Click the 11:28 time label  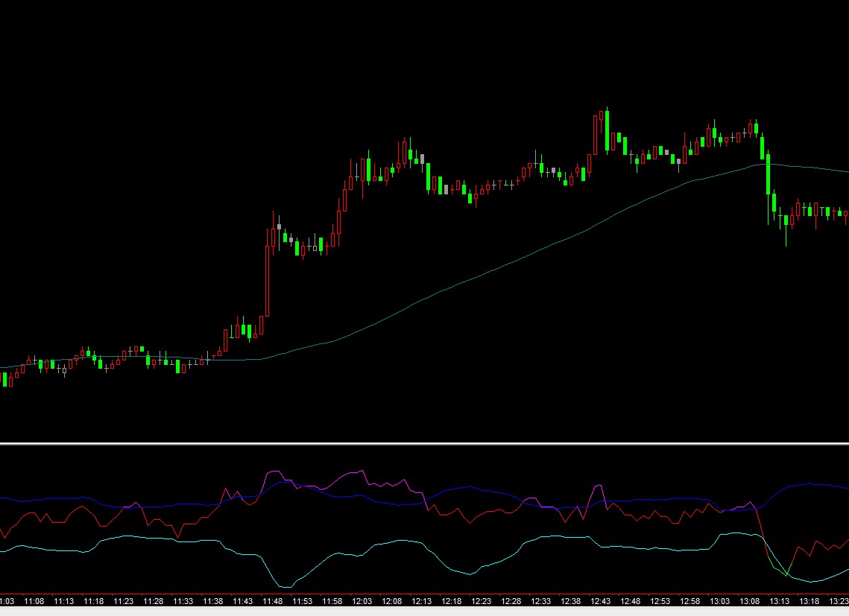[x=154, y=601]
